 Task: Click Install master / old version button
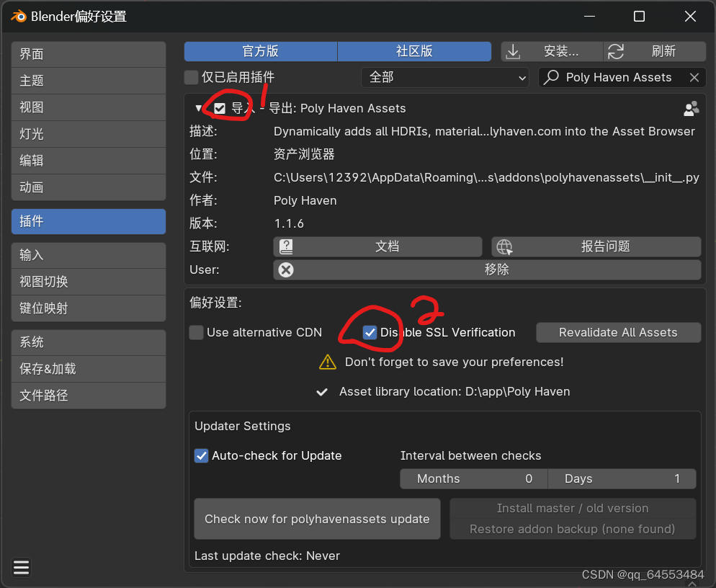(x=573, y=508)
